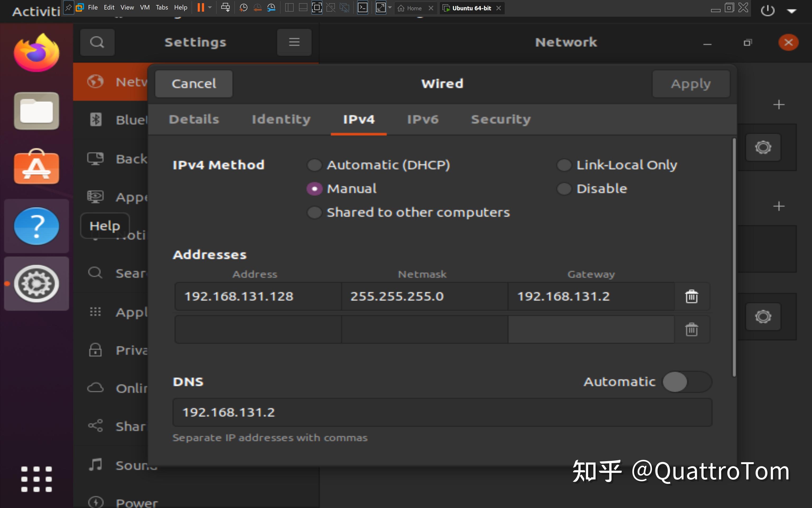The height and width of the screenshot is (508, 812).
Task: Click the power icon in top bar
Action: [768, 11]
